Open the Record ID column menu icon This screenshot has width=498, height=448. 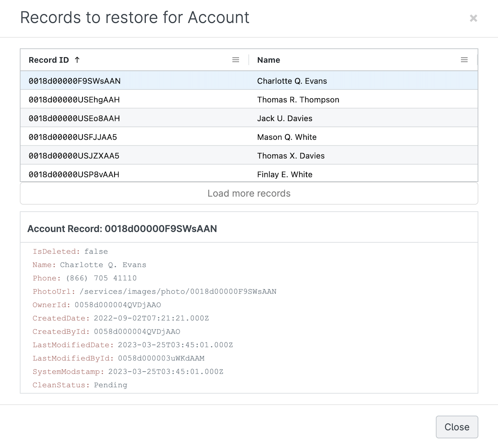tap(236, 60)
